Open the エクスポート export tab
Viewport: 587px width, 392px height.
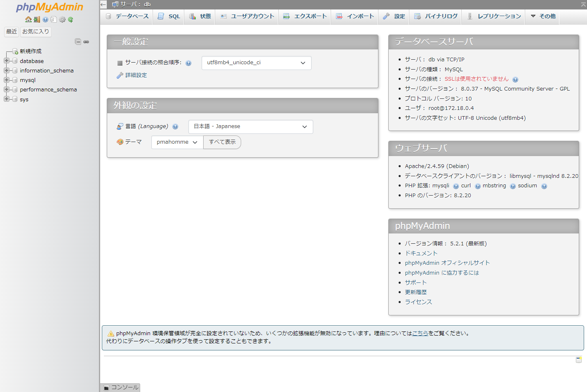305,16
